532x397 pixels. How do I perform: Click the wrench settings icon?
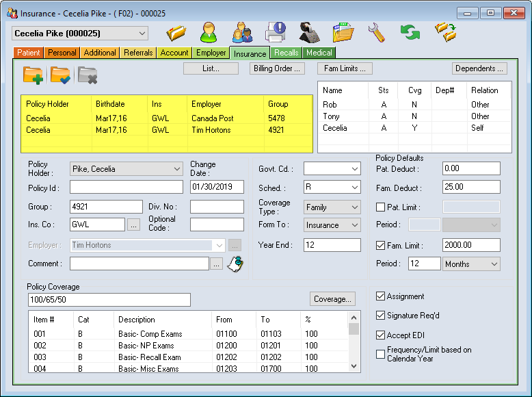pos(376,32)
